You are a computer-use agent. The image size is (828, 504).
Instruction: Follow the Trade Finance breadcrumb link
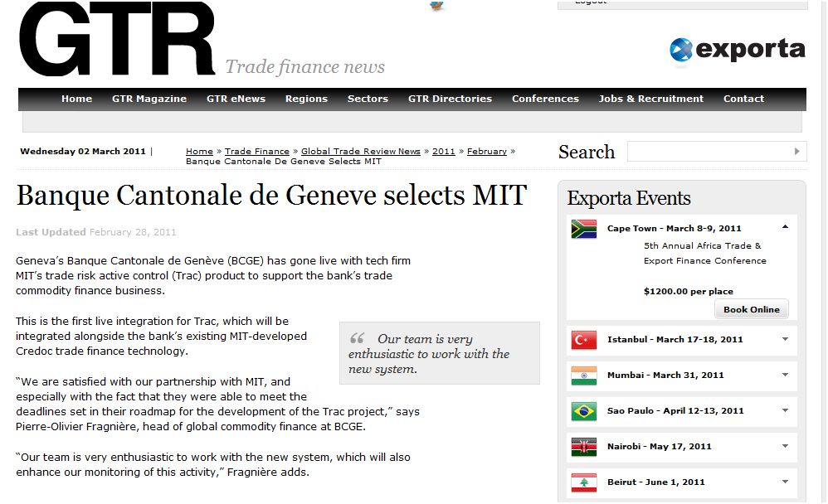[256, 152]
